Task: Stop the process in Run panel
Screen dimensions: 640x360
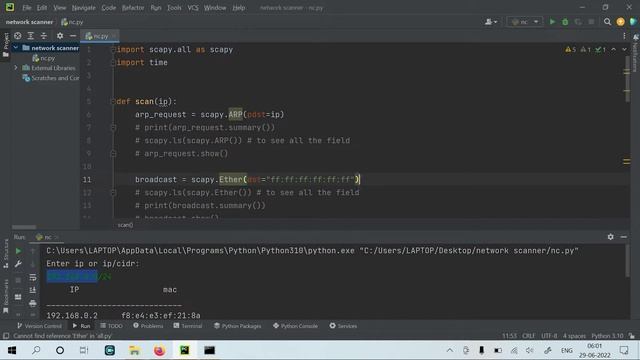Action: point(18,280)
